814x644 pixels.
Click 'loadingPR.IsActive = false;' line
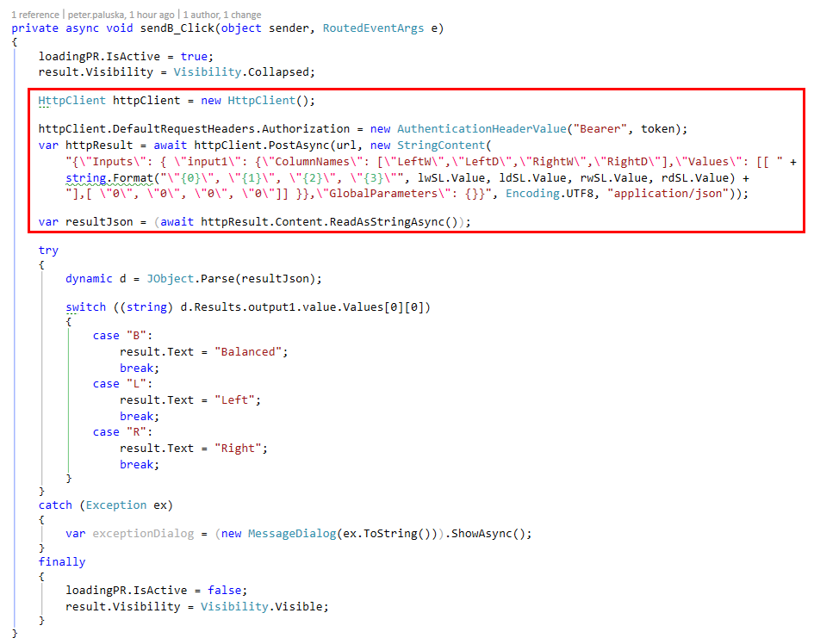click(x=156, y=590)
